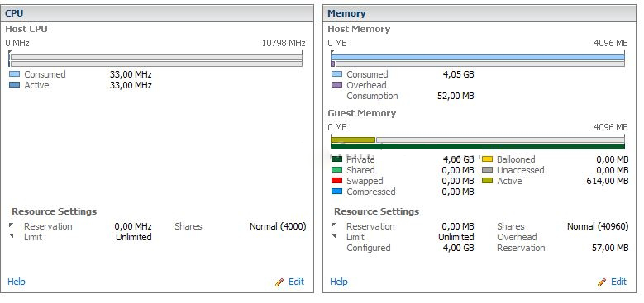Image resolution: width=644 pixels, height=303 pixels.
Task: Click the pencil icon in Memory panel
Action: (602, 282)
